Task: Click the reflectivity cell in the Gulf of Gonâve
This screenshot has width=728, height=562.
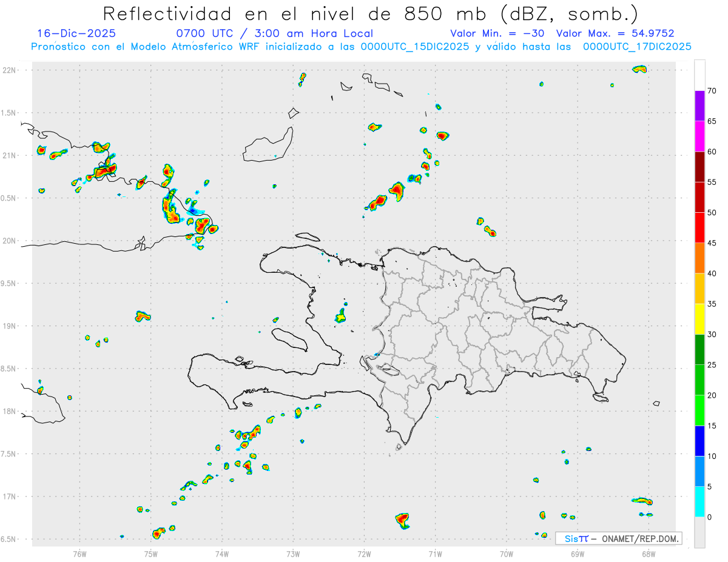Action: (x=341, y=315)
